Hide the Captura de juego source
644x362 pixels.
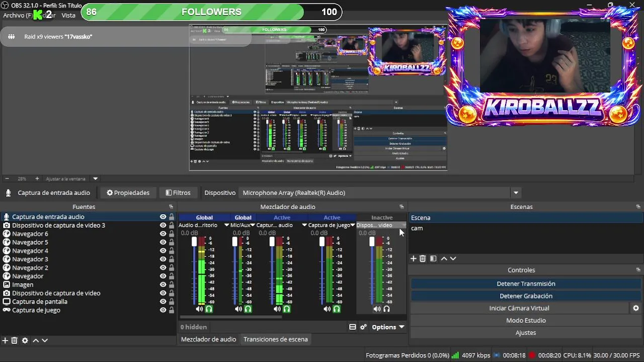pos(163,310)
